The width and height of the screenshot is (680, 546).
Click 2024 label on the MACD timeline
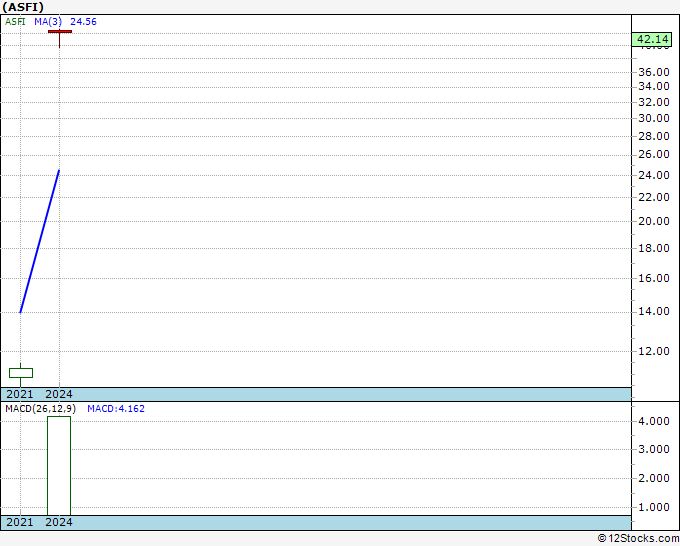(x=59, y=522)
